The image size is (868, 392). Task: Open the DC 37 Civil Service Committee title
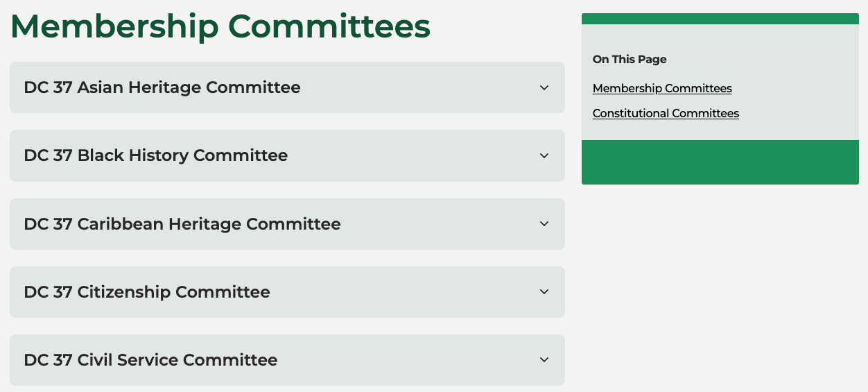pyautogui.click(x=150, y=360)
